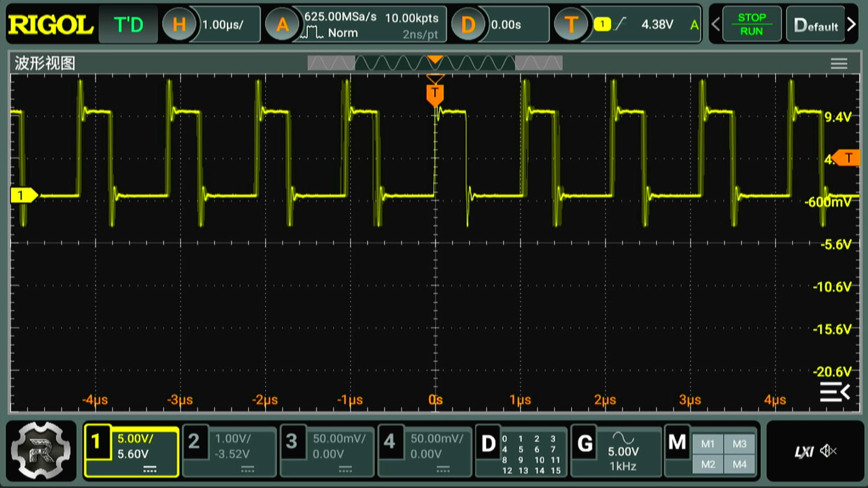This screenshot has height=488, width=868.
Task: Open the waveform view hamburger menu
Action: pos(839,63)
